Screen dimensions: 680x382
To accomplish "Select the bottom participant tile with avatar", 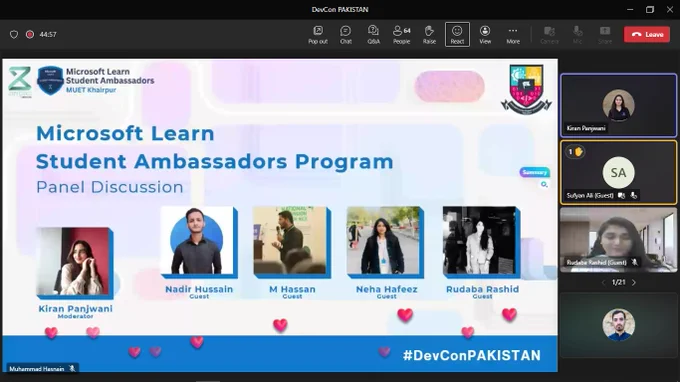I will click(x=618, y=325).
